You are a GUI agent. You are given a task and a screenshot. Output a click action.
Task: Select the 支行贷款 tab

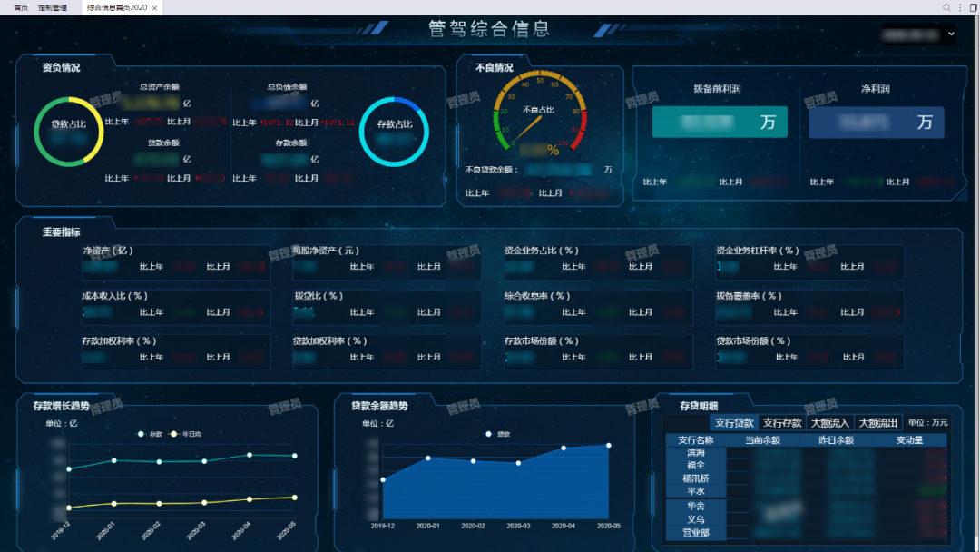(733, 423)
